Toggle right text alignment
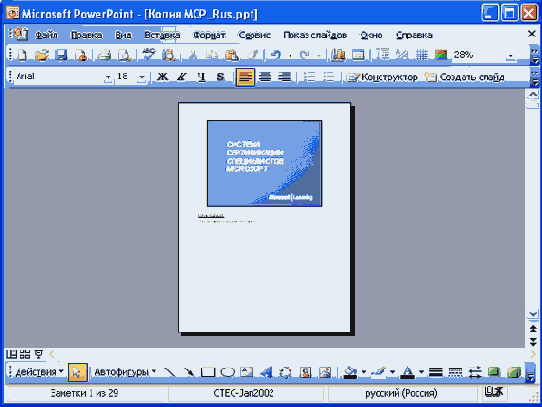Viewport: 542px width, 407px height. 284,77
